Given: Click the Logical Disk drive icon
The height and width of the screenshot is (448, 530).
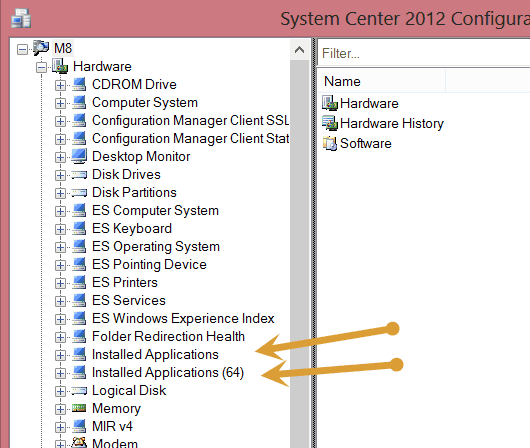Looking at the screenshot, I should click(79, 391).
